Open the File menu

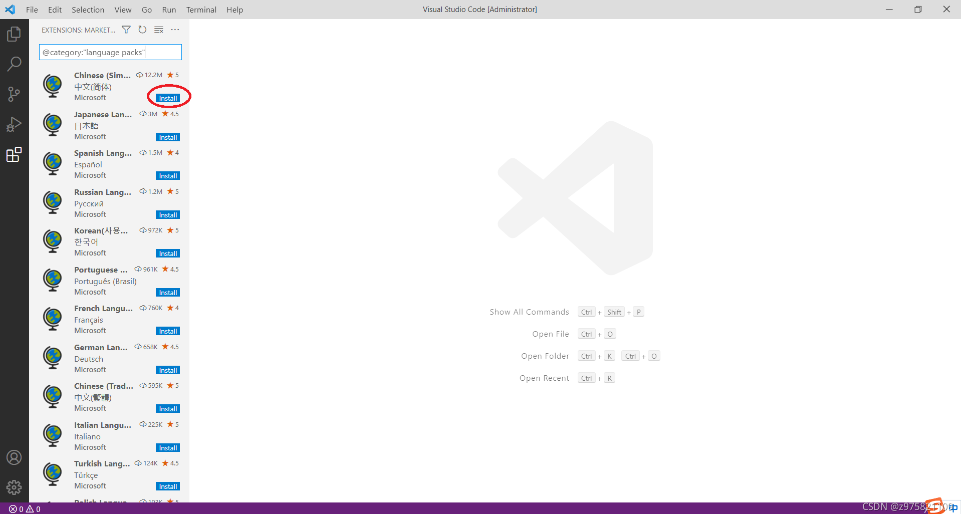[x=32, y=10]
